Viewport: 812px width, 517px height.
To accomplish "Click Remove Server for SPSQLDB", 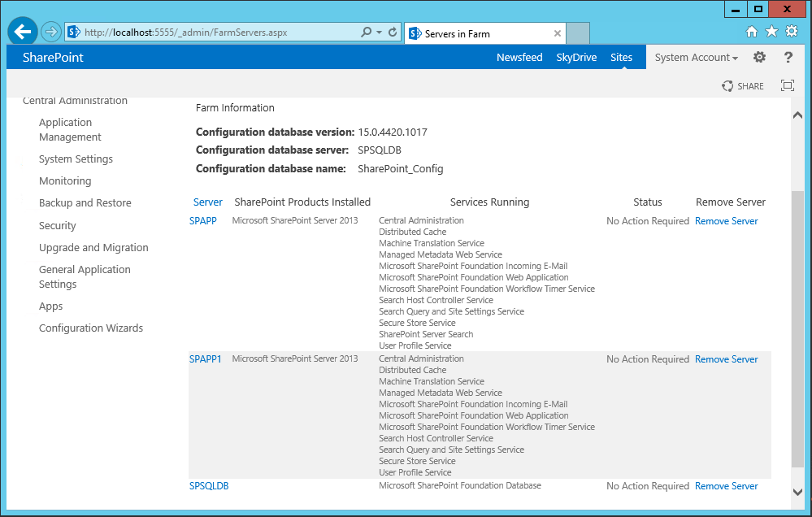I will click(726, 486).
